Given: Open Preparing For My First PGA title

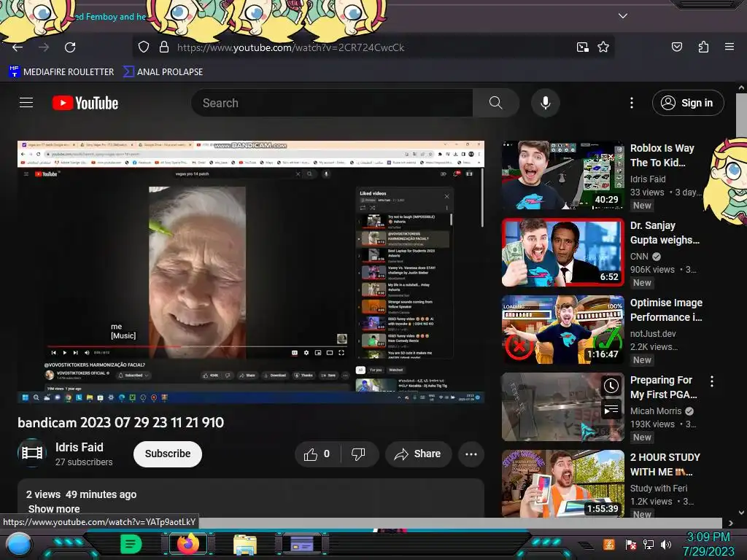Looking at the screenshot, I should click(664, 387).
